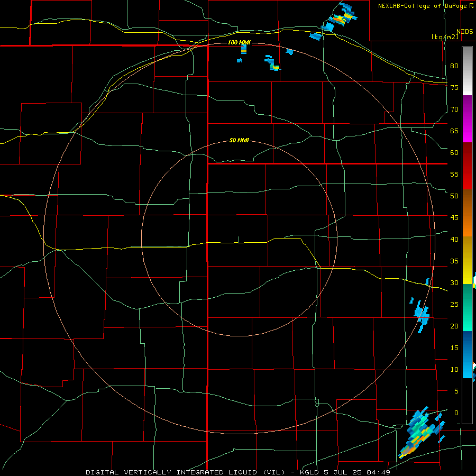Click the NIDS label above the scale

pos(464,32)
